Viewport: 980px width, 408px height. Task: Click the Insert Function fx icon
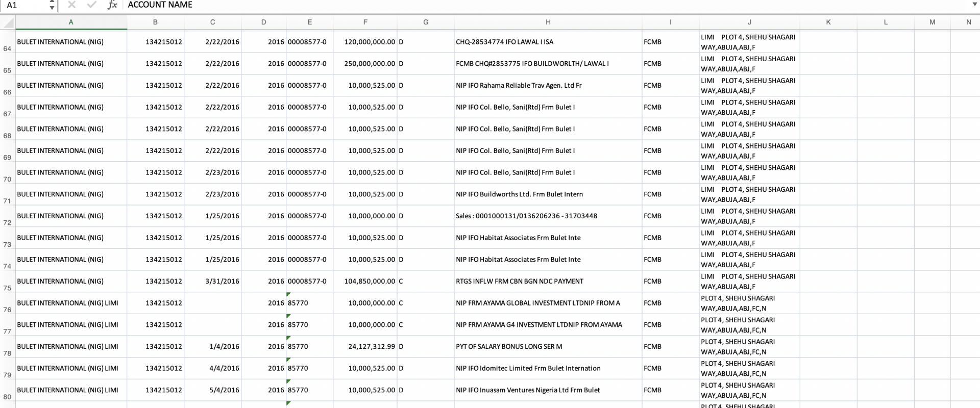112,5
